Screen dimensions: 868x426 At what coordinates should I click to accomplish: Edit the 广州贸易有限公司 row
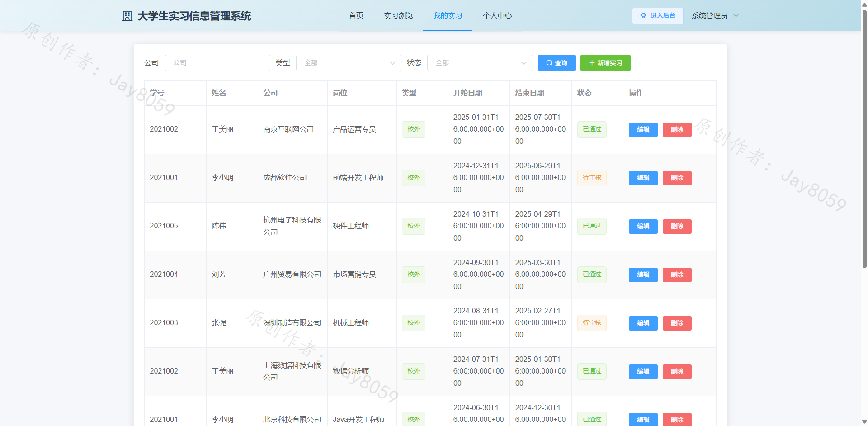pyautogui.click(x=643, y=275)
